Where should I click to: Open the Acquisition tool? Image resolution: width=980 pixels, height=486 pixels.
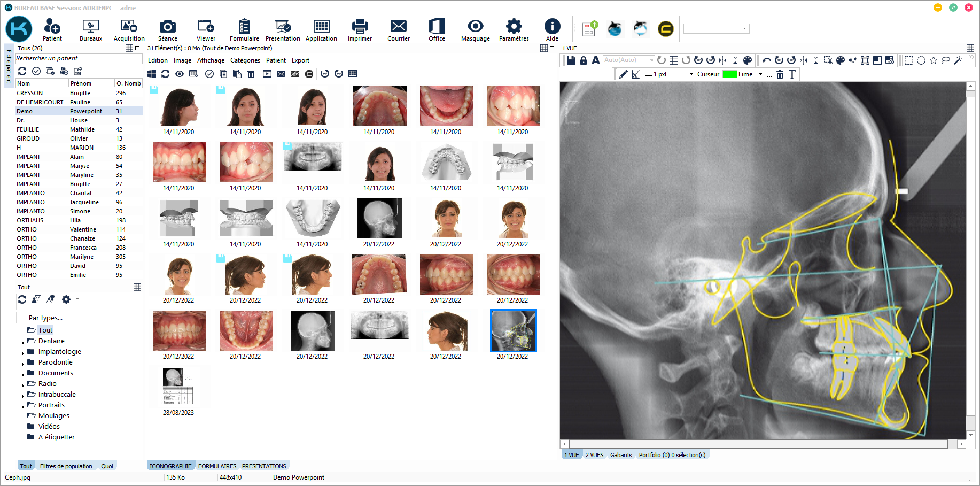click(129, 30)
